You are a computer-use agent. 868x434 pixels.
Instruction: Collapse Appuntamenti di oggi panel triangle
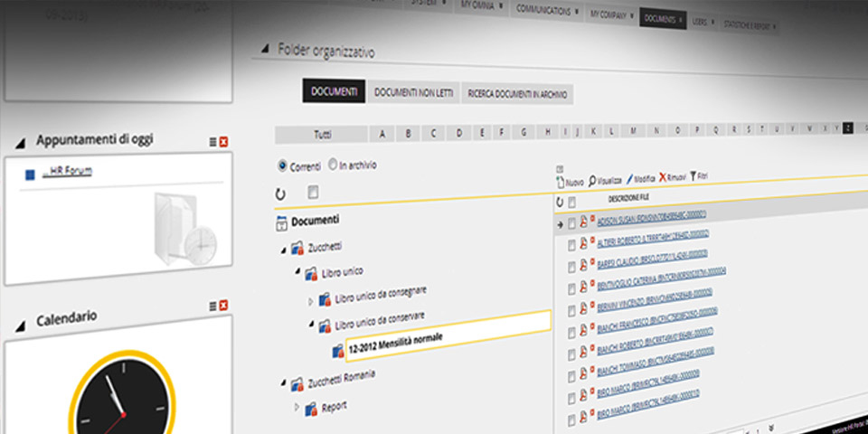pyautogui.click(x=21, y=144)
